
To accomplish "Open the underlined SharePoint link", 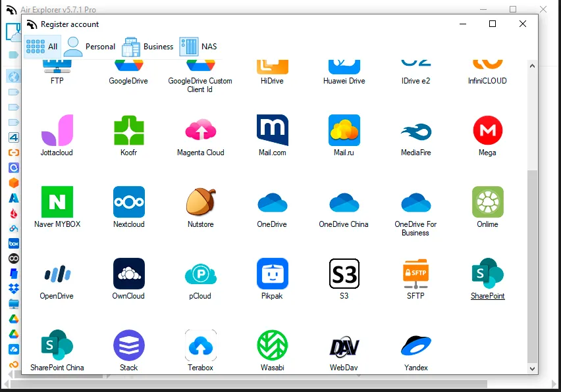I will 488,296.
